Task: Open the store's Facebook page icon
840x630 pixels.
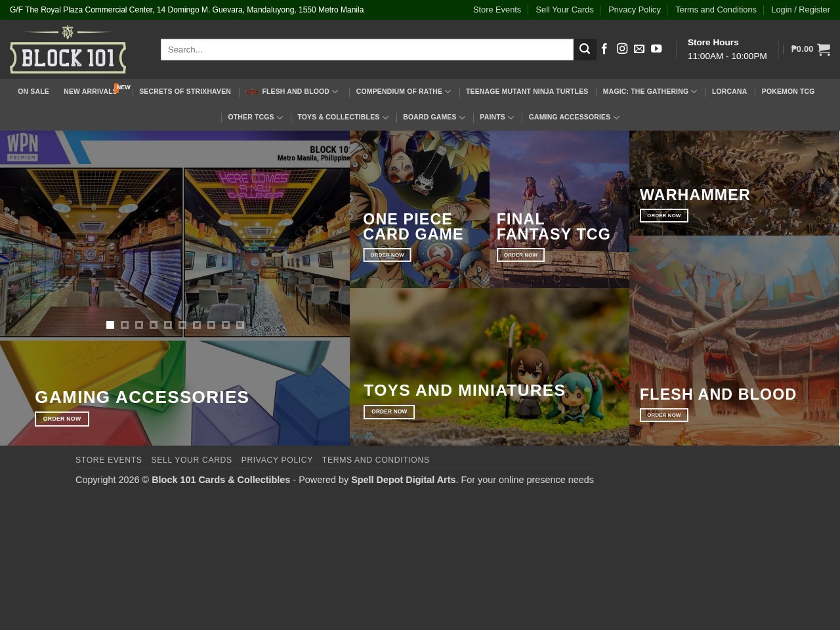Action: click(x=604, y=49)
